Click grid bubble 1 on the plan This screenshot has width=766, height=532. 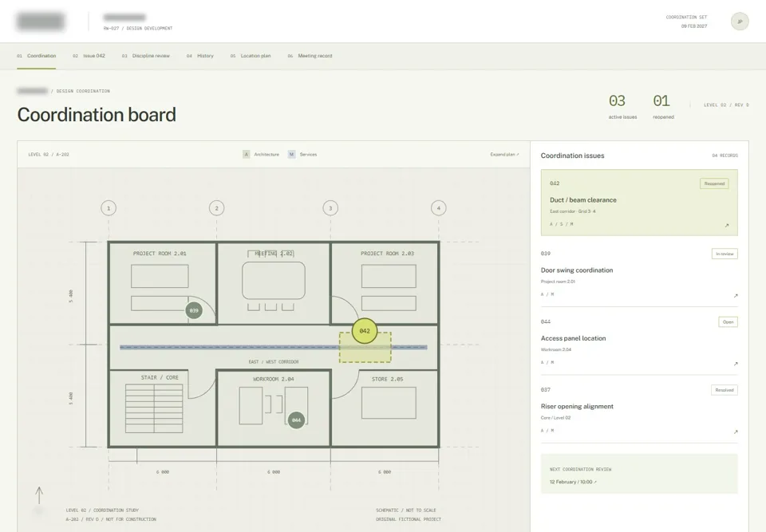109,208
